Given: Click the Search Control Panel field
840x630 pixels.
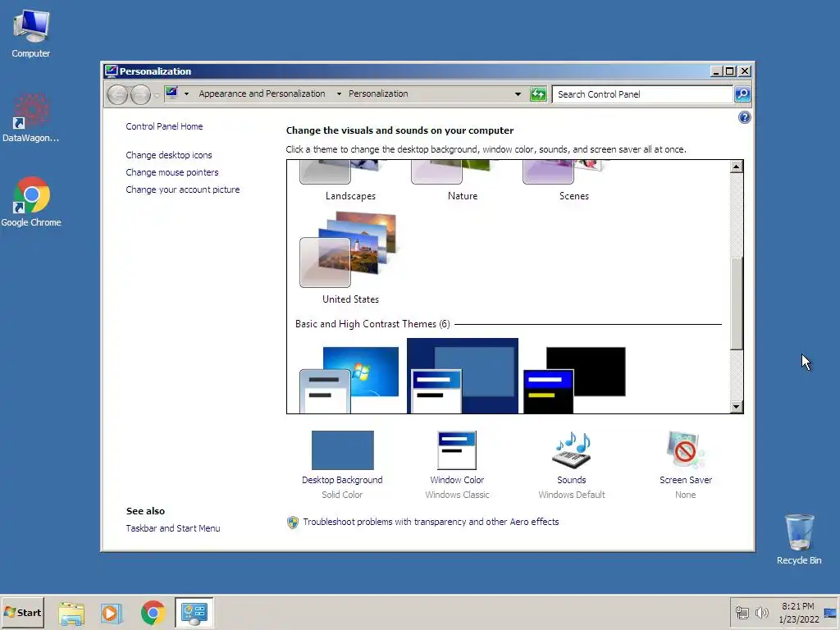Looking at the screenshot, I should [x=643, y=94].
